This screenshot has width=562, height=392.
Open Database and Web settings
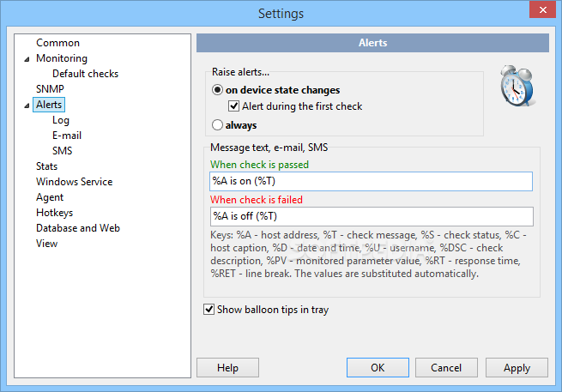coord(78,228)
